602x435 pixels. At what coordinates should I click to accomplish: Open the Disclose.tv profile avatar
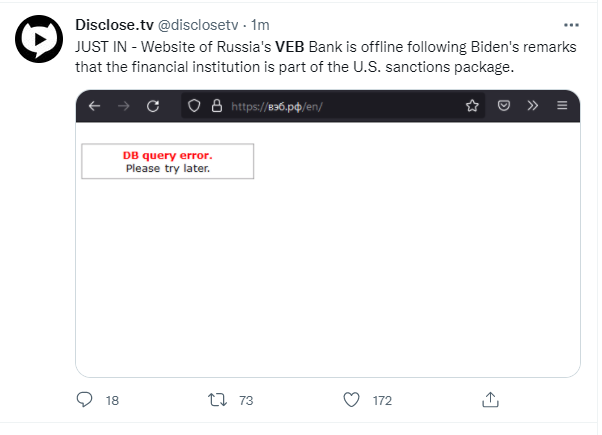pos(39,39)
